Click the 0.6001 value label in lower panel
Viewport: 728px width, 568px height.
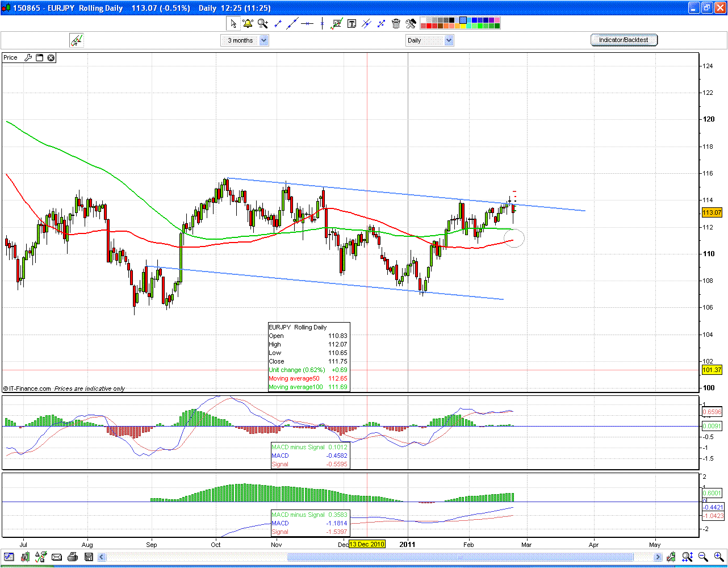pyautogui.click(x=712, y=493)
